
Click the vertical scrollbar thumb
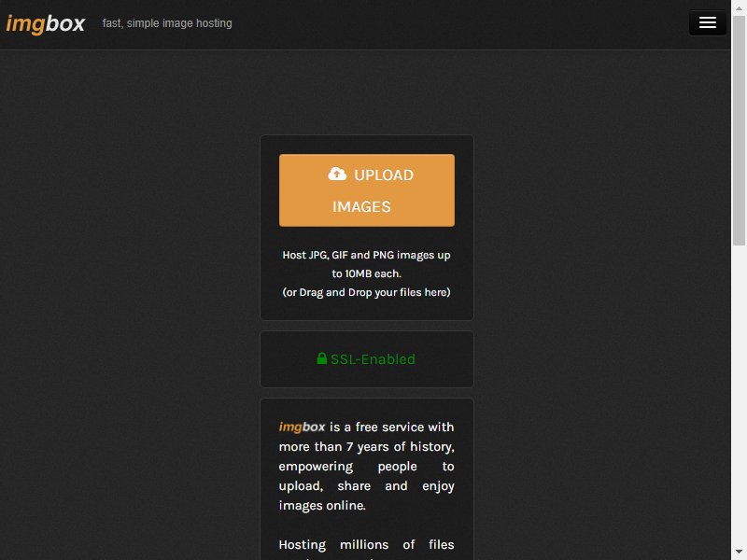point(739,131)
